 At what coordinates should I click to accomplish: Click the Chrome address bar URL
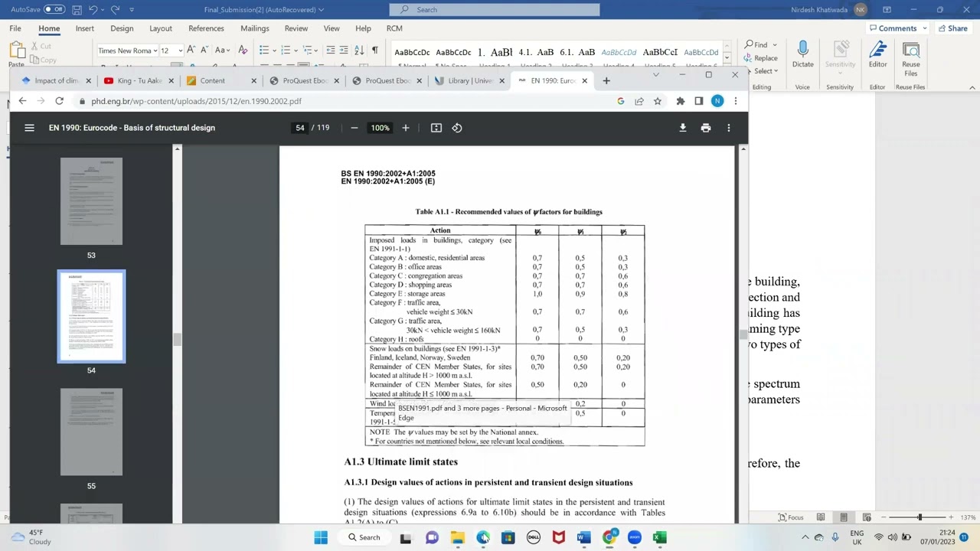point(197,101)
